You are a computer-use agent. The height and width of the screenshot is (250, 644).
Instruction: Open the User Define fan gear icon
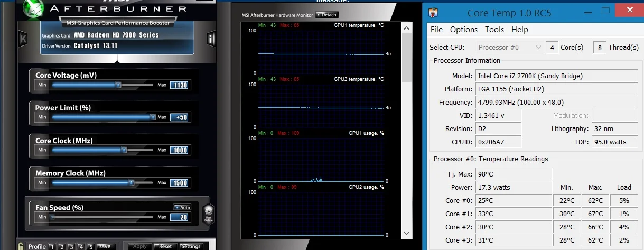(x=208, y=214)
